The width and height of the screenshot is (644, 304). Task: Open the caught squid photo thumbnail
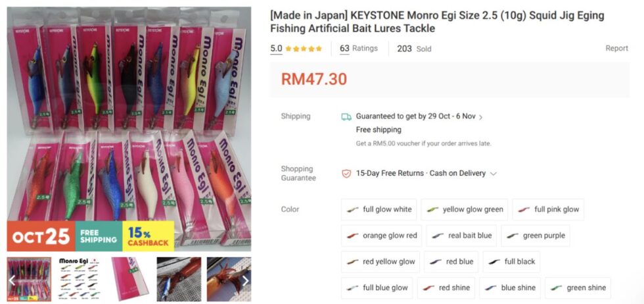click(179, 279)
